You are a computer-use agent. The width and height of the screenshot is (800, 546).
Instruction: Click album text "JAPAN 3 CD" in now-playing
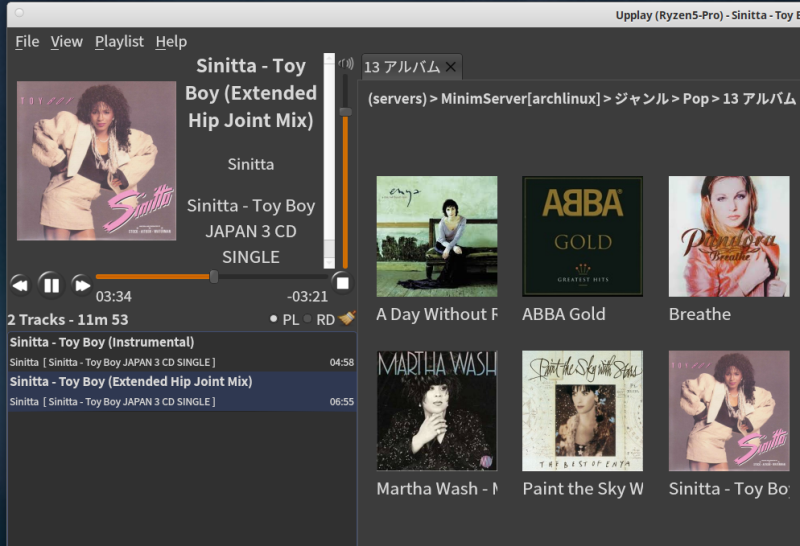pyautogui.click(x=251, y=232)
